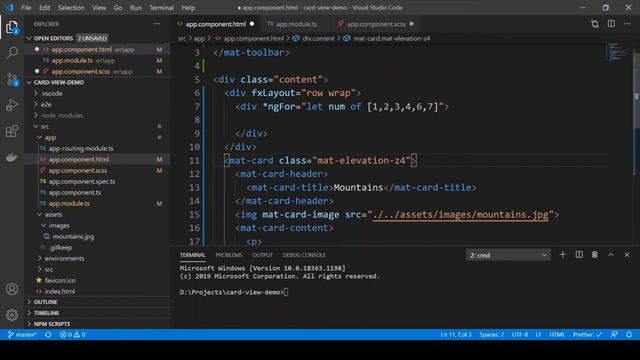
Task: Split the terminal panel
Action: [579, 255]
